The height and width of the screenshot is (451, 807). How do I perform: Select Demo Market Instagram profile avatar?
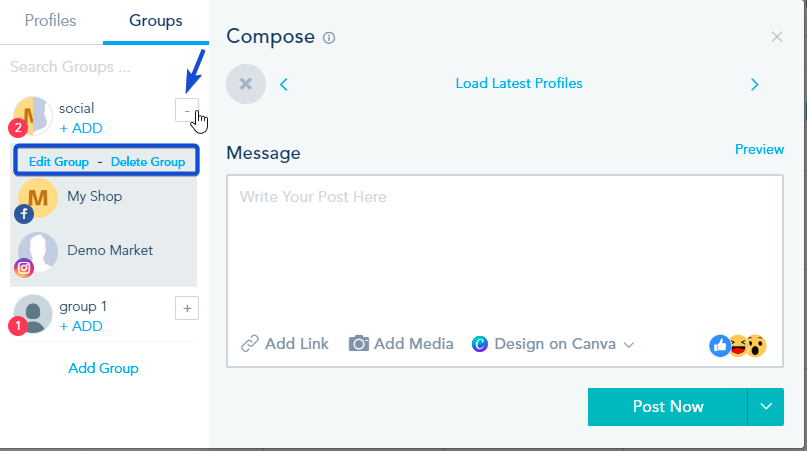38,252
